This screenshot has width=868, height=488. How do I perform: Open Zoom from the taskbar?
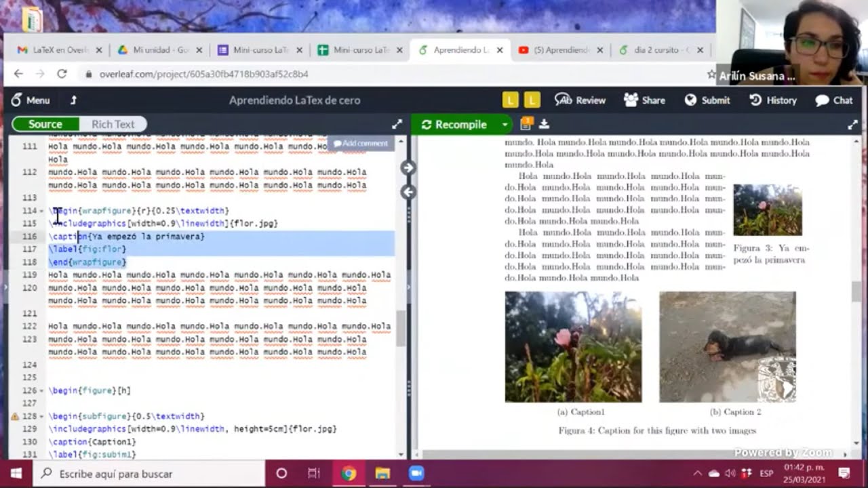[416, 473]
